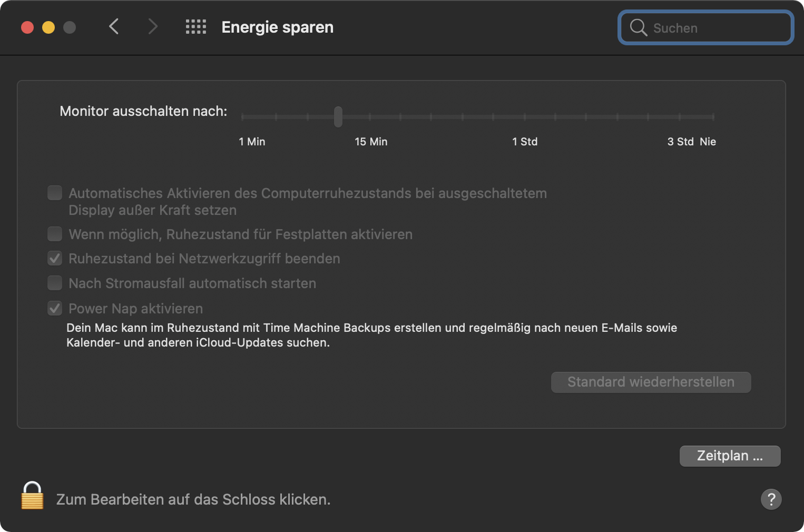Close the Energie sparen window
Viewport: 804px width, 532px height.
(27, 27)
